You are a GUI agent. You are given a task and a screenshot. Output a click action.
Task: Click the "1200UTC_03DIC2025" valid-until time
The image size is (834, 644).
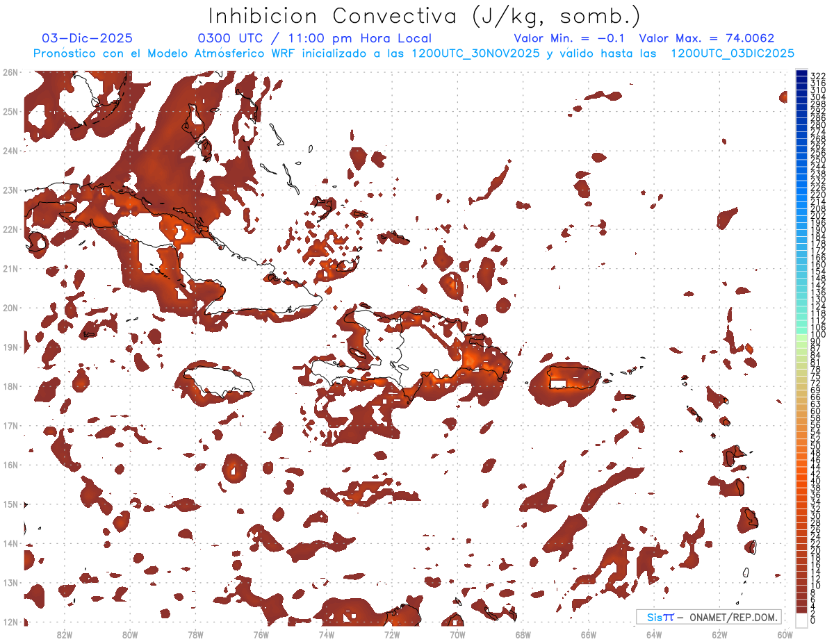[732, 53]
